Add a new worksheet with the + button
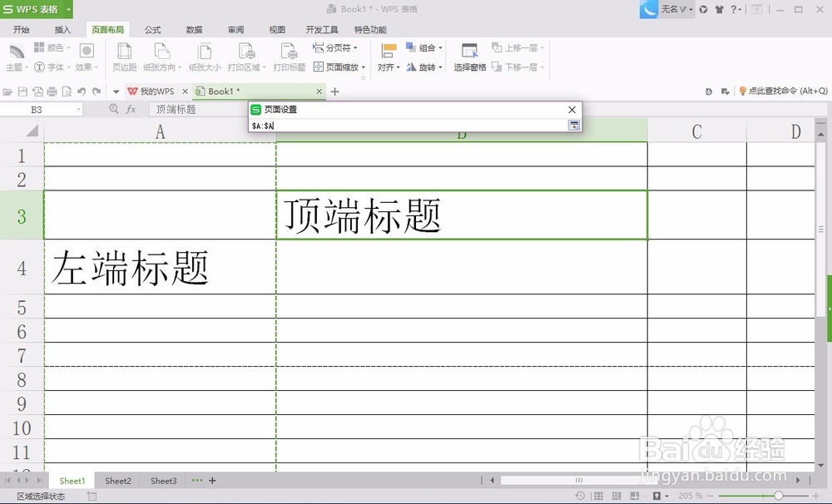 [x=213, y=481]
